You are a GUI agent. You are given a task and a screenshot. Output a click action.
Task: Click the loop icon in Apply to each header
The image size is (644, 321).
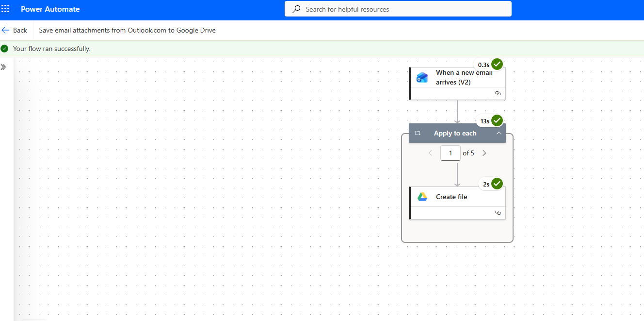(418, 133)
